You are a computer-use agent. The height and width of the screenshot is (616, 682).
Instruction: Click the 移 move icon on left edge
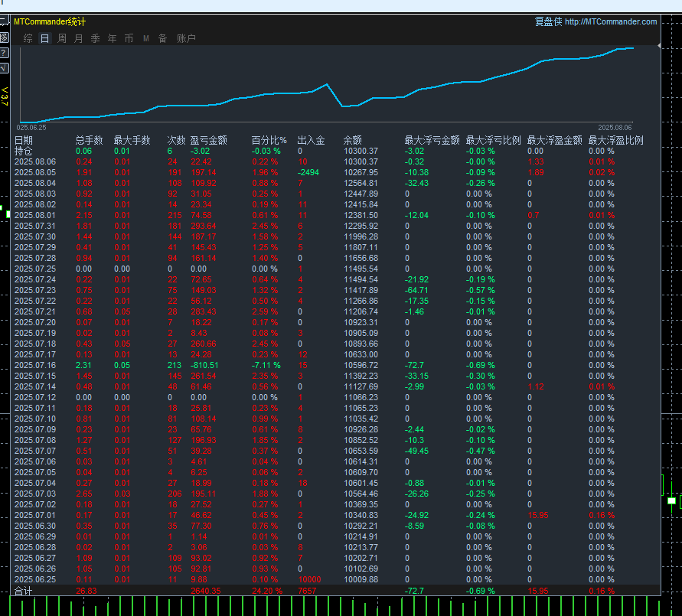[4, 37]
